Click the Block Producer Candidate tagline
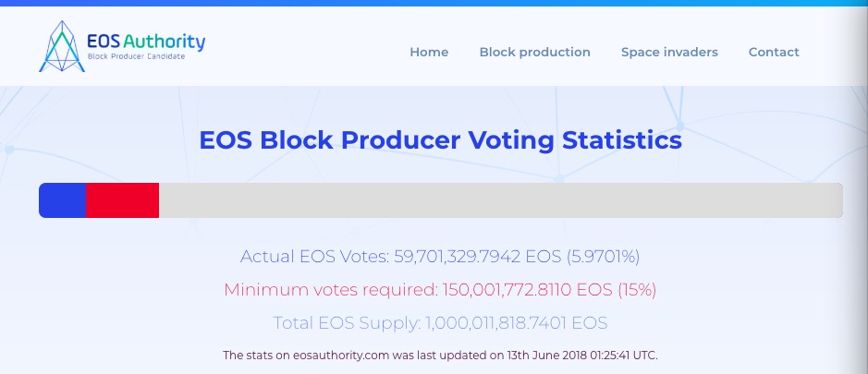 [136, 56]
